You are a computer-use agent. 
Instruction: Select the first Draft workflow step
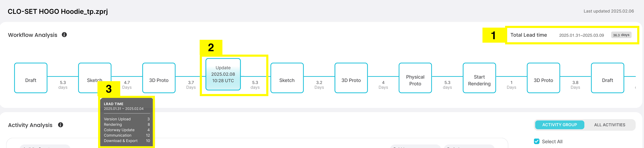pos(31,78)
